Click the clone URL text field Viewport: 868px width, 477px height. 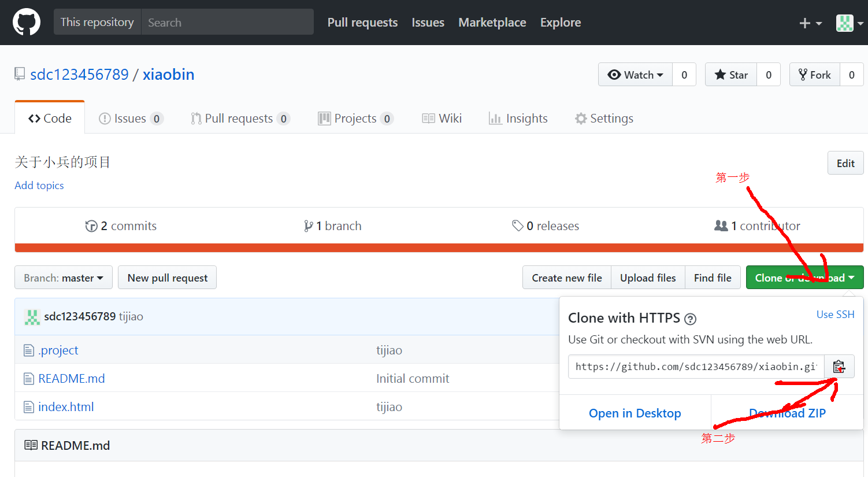coord(696,367)
